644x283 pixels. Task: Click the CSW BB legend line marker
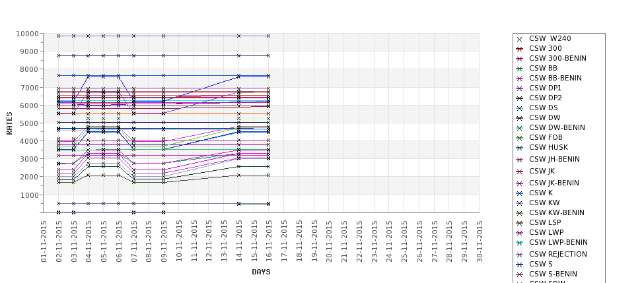tap(520, 69)
